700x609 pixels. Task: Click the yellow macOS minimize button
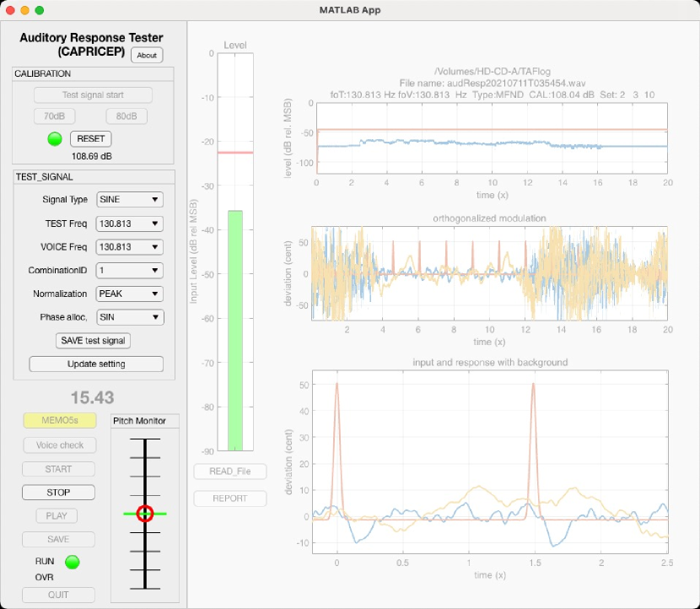tap(24, 10)
